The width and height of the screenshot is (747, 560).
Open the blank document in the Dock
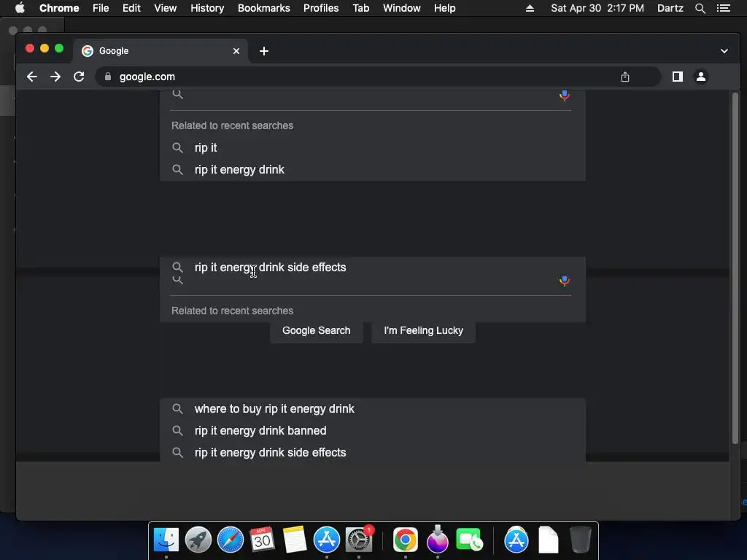(x=549, y=540)
